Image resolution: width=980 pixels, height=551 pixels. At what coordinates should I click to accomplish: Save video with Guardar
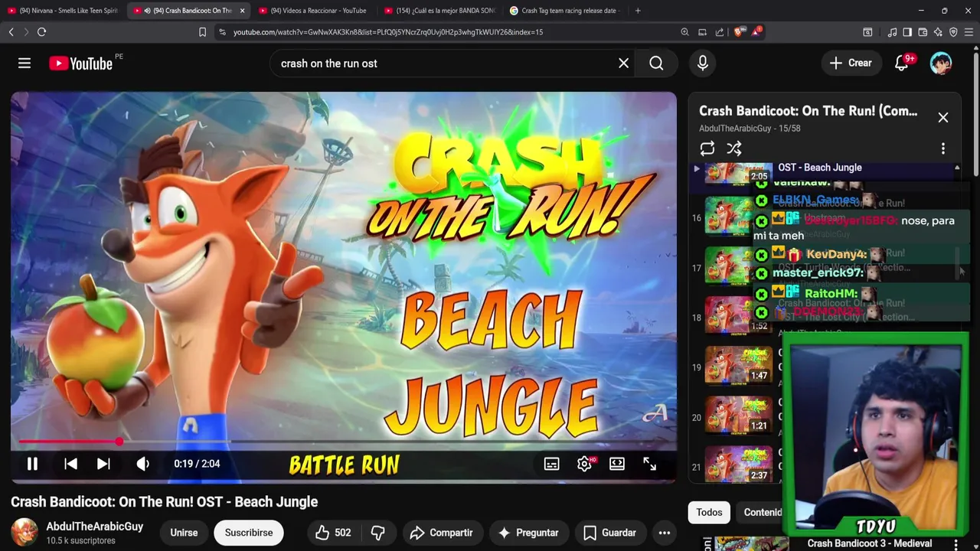click(609, 533)
